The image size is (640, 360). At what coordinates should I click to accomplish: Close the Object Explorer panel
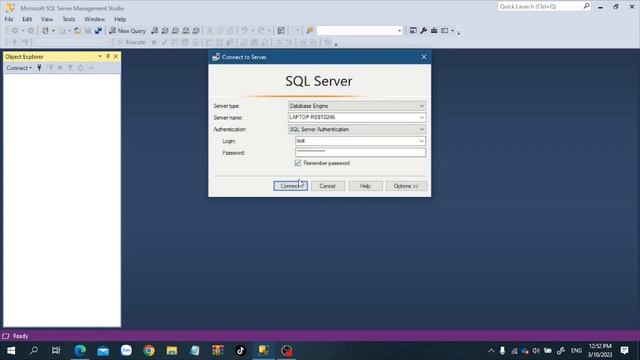(x=116, y=56)
